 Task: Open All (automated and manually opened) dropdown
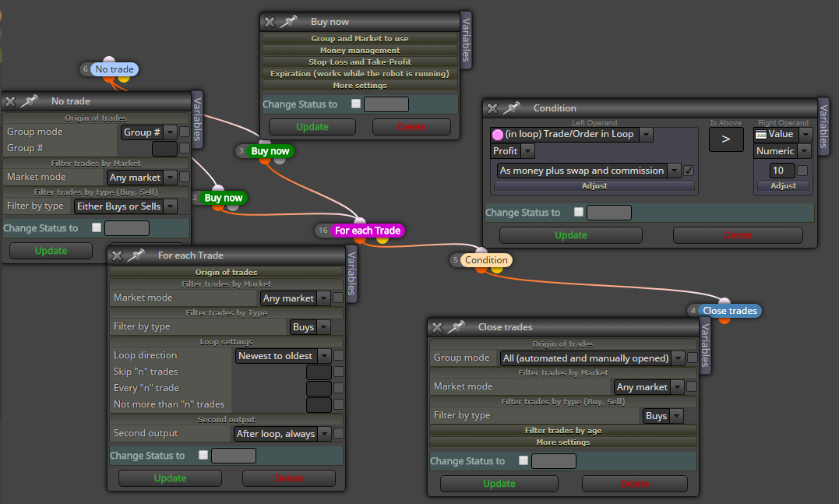coord(592,358)
